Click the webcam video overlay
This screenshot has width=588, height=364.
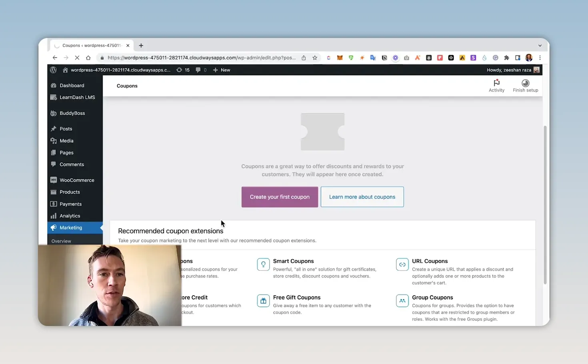tap(110, 285)
